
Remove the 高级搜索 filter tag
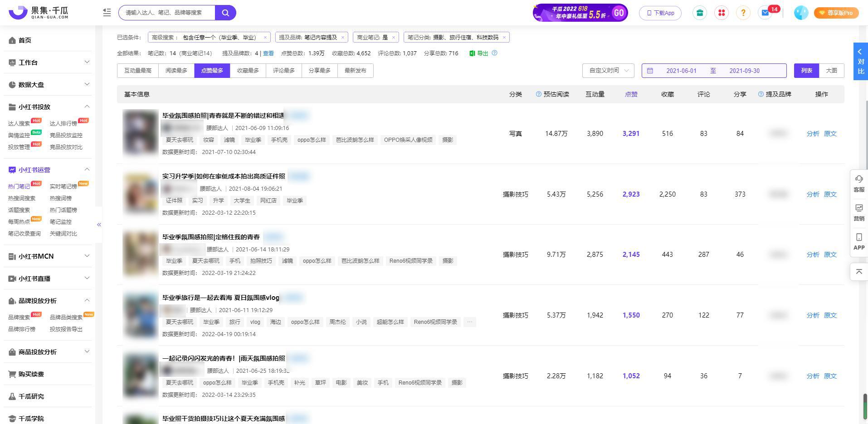click(265, 38)
